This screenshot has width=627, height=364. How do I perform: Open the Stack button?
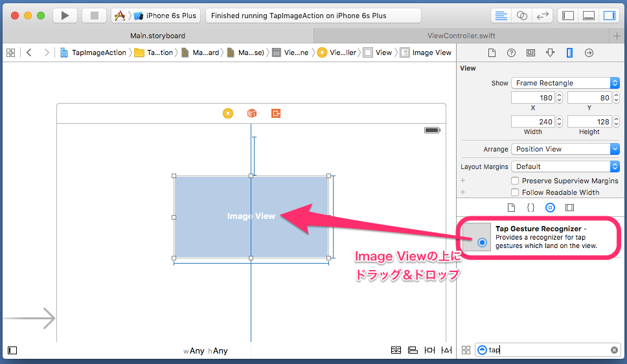396,350
